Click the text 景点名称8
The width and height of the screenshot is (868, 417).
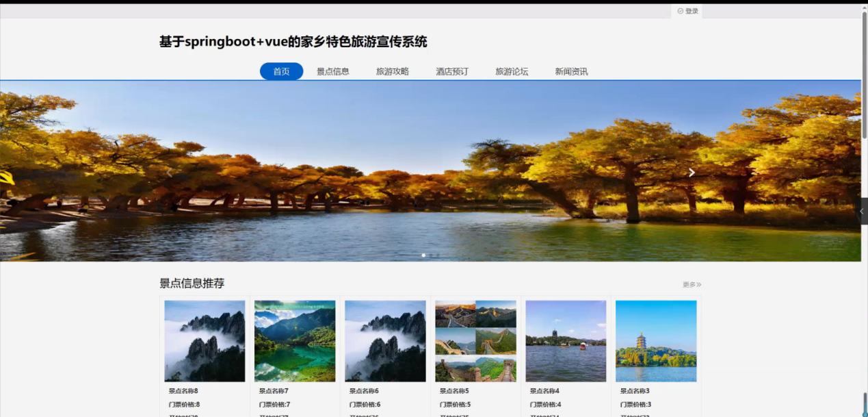click(183, 391)
